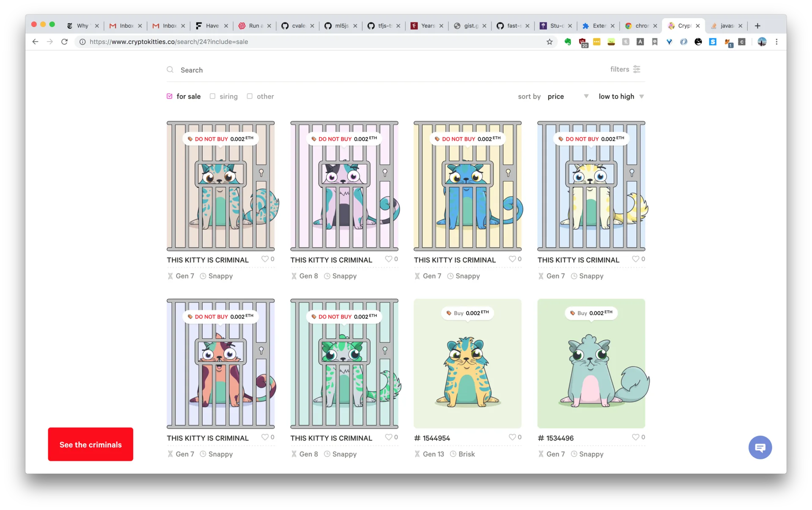This screenshot has height=510, width=812.
Task: Open the filters sliders icon
Action: (x=636, y=69)
